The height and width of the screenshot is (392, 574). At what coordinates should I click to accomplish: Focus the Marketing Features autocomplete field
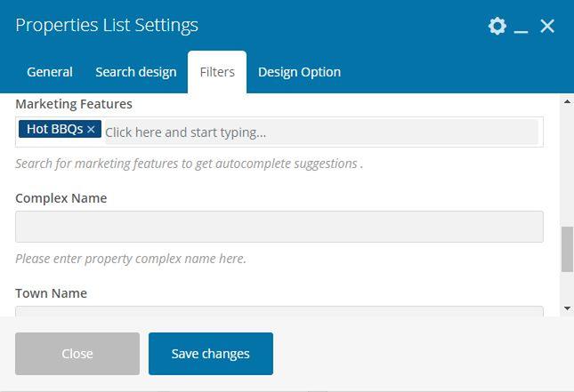click(320, 132)
